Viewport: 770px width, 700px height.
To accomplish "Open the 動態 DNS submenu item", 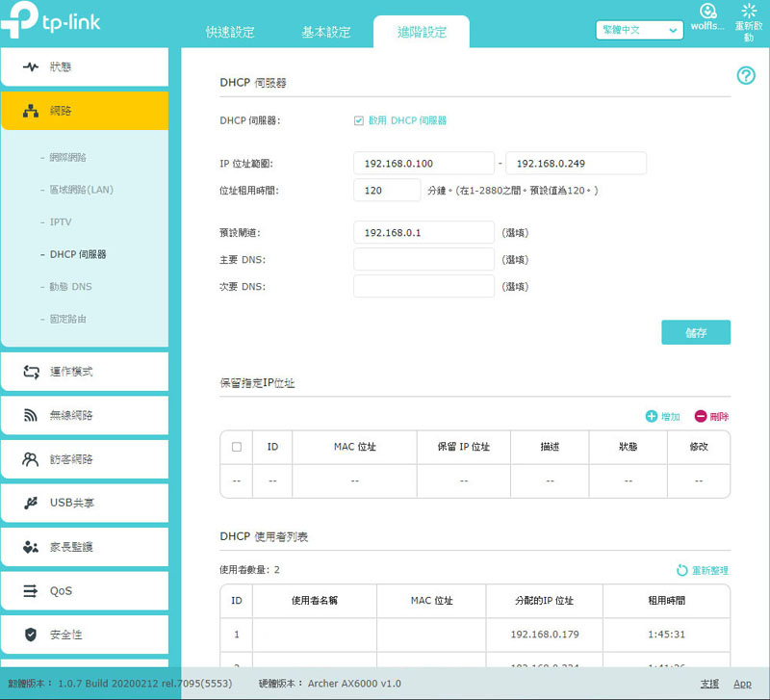I will pyautogui.click(x=70, y=287).
